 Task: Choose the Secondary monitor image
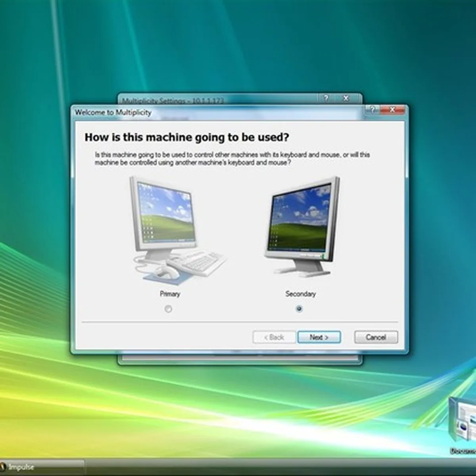[x=302, y=227]
